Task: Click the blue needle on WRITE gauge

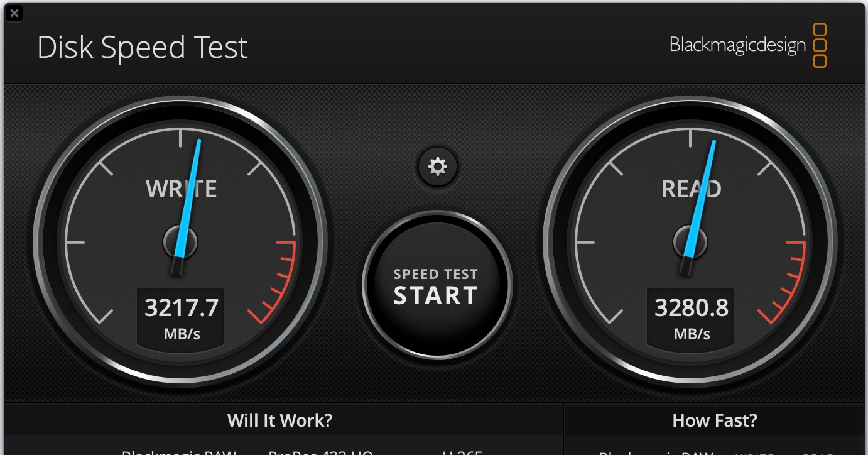Action: [x=188, y=201]
